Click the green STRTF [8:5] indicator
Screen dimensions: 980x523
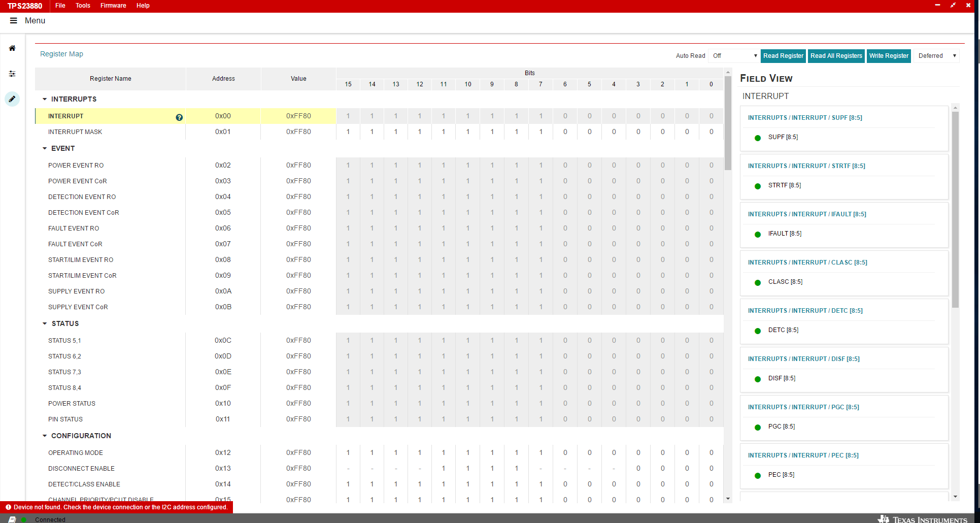(x=758, y=186)
